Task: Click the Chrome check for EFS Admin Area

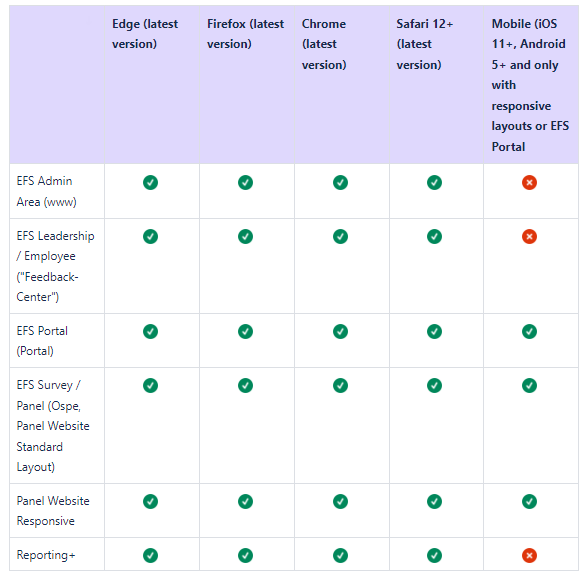Action: coord(340,183)
